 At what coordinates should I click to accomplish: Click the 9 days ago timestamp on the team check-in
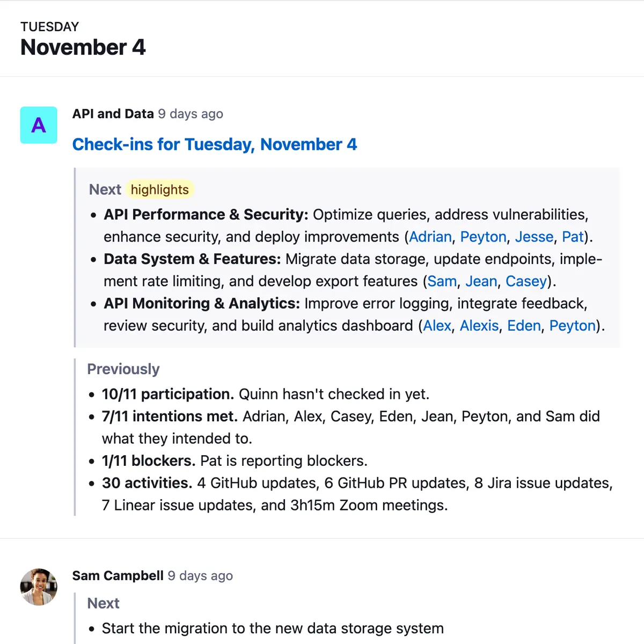pos(190,114)
